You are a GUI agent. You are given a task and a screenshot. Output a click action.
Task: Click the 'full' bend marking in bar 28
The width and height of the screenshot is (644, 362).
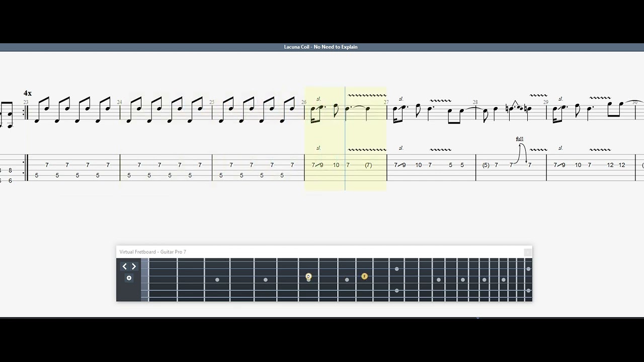click(x=520, y=139)
